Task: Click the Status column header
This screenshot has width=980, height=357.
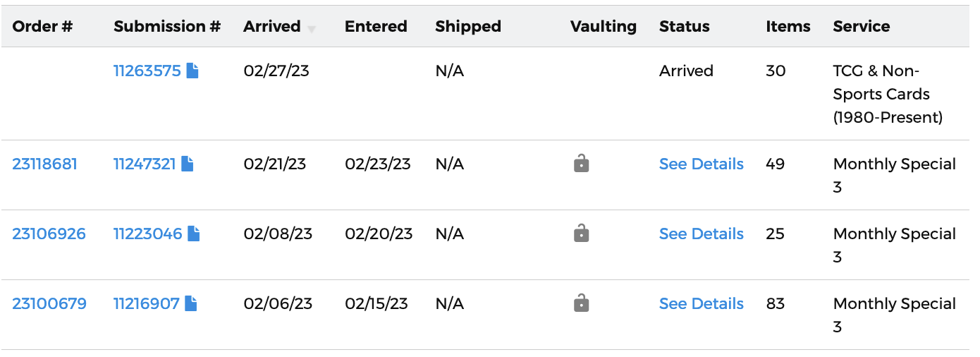Action: click(x=685, y=26)
